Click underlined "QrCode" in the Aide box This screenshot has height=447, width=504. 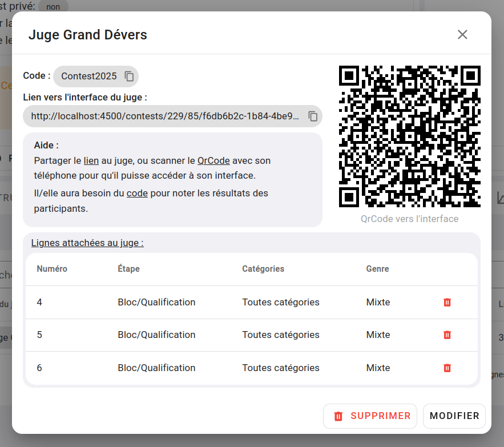(213, 161)
